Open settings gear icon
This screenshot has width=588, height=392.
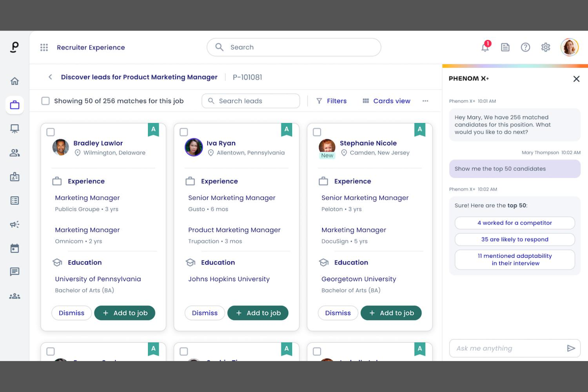point(545,47)
